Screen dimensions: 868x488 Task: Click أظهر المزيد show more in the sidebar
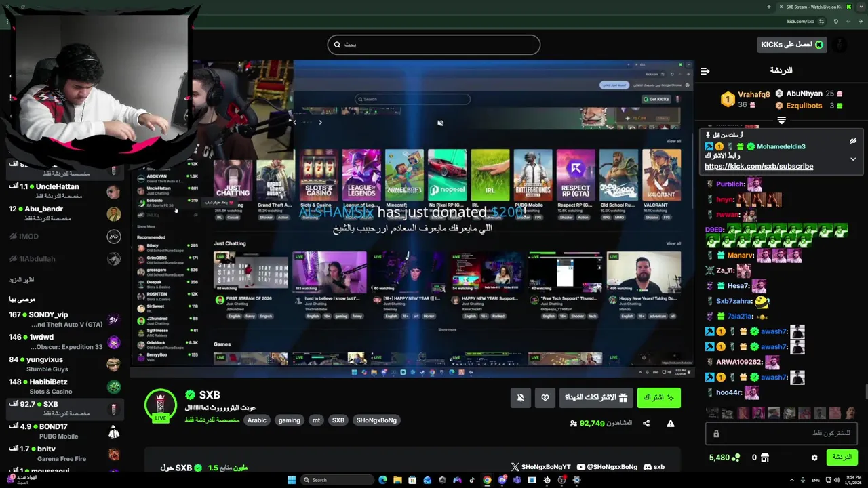tap(21, 280)
